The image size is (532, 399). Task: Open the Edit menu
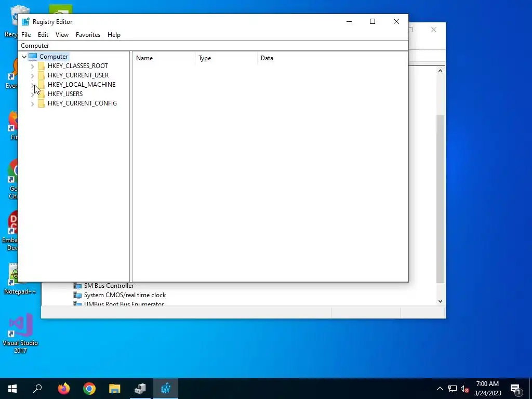[x=43, y=35]
